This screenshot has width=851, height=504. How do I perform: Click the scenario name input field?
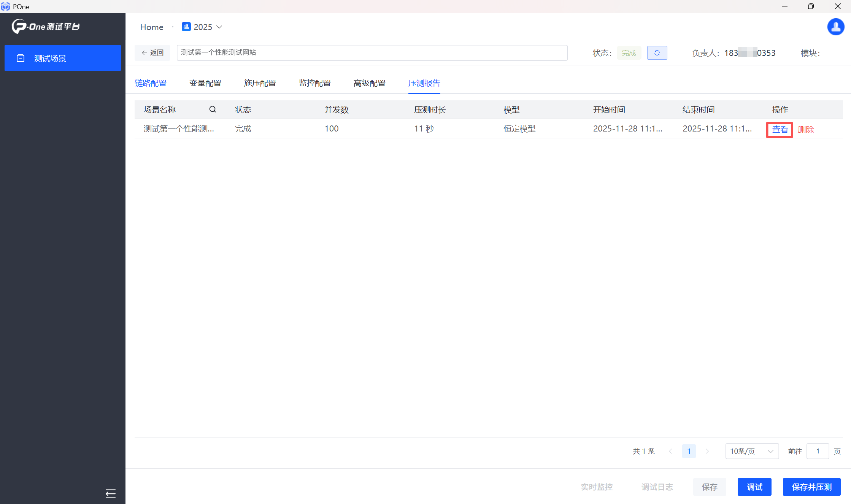click(372, 53)
